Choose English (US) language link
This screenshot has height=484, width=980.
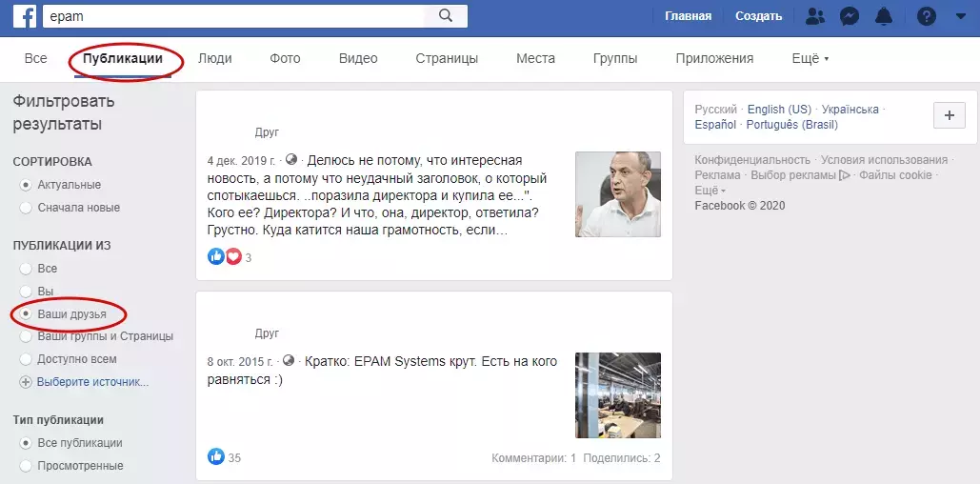(779, 110)
